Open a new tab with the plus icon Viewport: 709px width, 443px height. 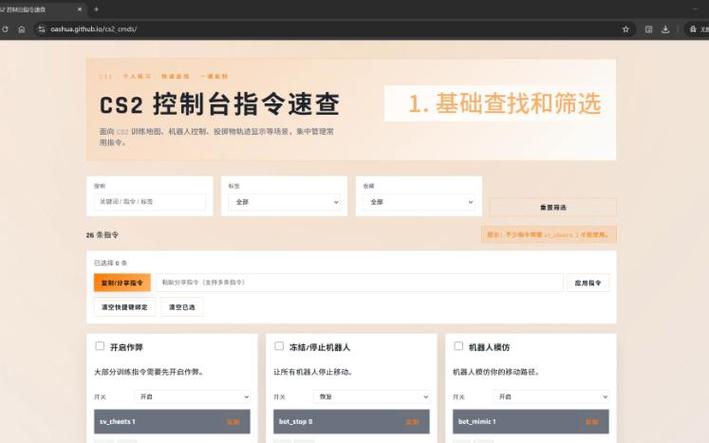point(96,9)
